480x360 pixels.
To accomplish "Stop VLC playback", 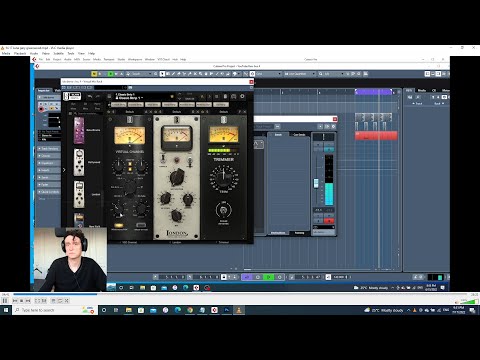I will point(21,301).
